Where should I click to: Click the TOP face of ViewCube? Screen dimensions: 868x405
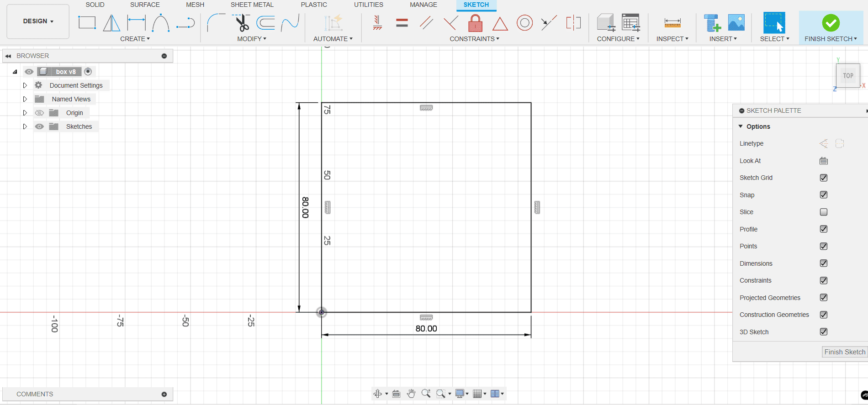point(848,76)
